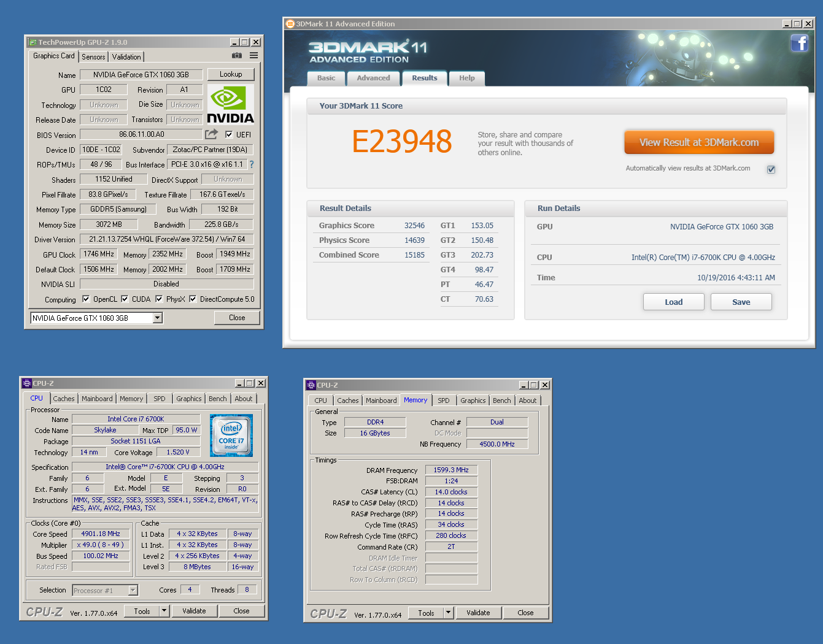Click the Memory Type DDR4 field
The image size is (823, 644).
tap(375, 422)
